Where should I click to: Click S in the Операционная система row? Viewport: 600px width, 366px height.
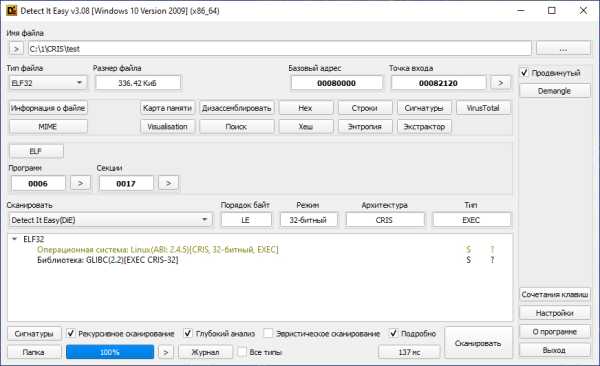(468, 250)
